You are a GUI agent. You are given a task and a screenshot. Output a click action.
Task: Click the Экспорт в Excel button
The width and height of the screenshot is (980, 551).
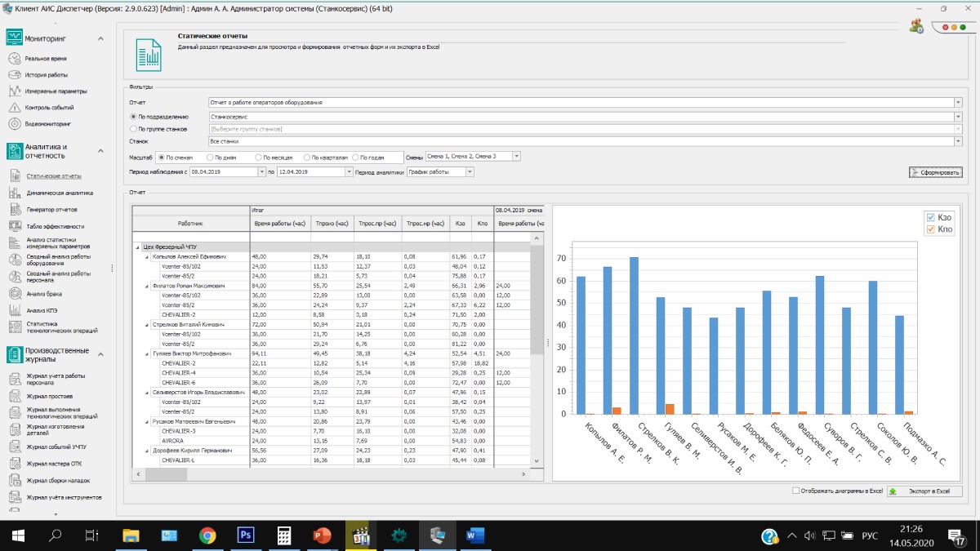(x=924, y=491)
